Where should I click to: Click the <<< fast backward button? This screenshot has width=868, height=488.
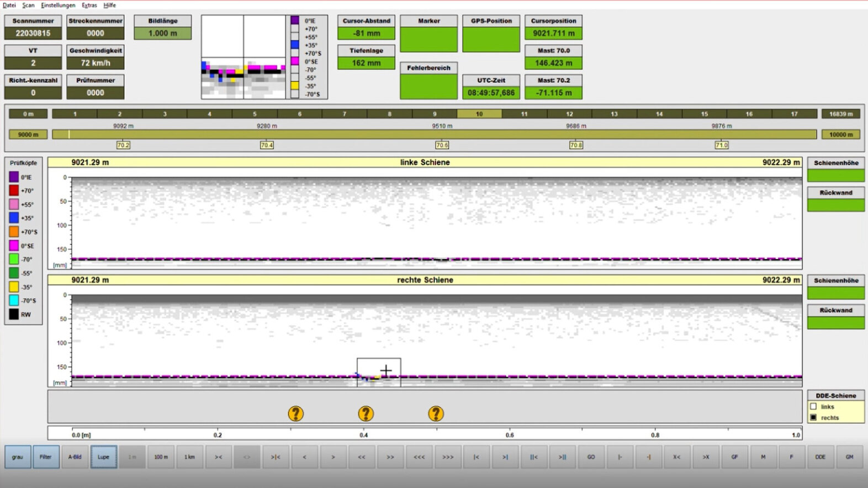click(x=419, y=457)
